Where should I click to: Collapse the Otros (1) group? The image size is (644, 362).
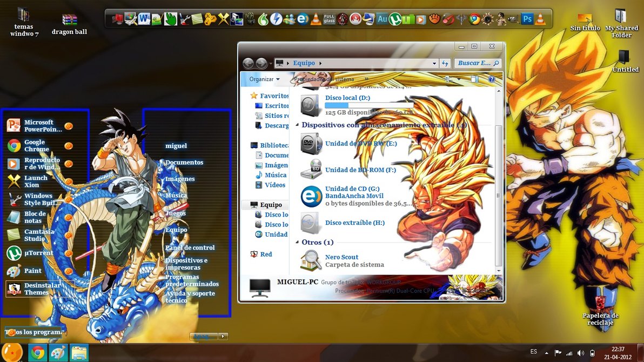click(297, 243)
